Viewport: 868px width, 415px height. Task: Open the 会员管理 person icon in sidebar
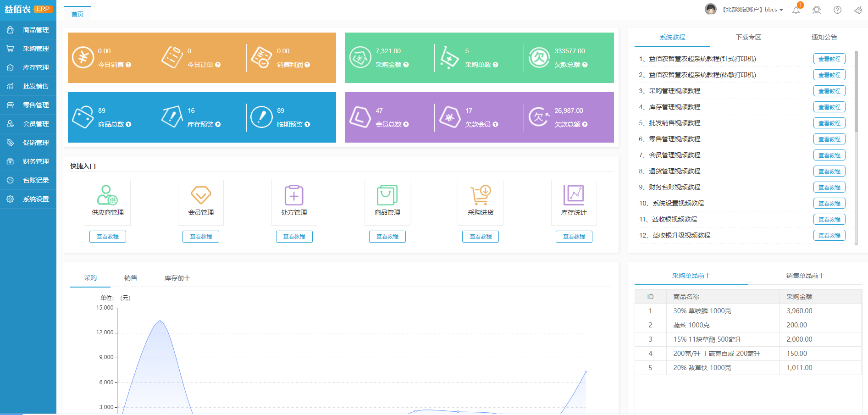pos(10,124)
